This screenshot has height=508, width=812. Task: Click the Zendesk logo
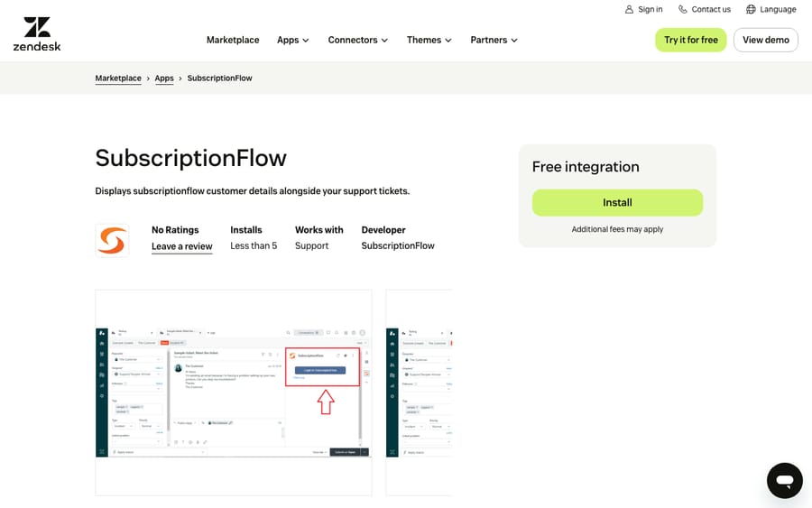pos(37,33)
